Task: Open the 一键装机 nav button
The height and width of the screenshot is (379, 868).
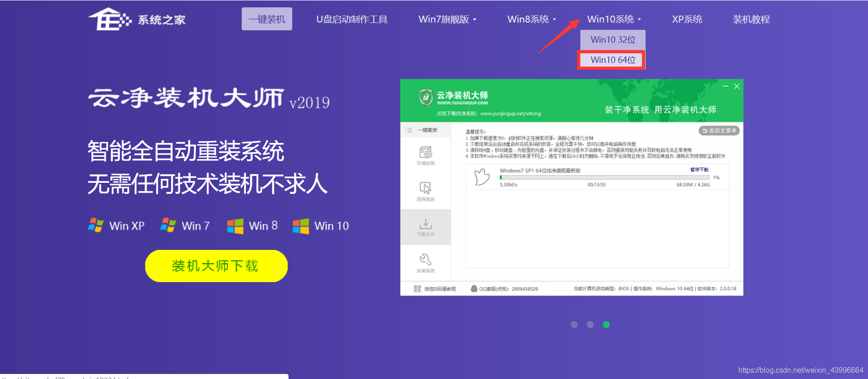Action: pos(267,19)
